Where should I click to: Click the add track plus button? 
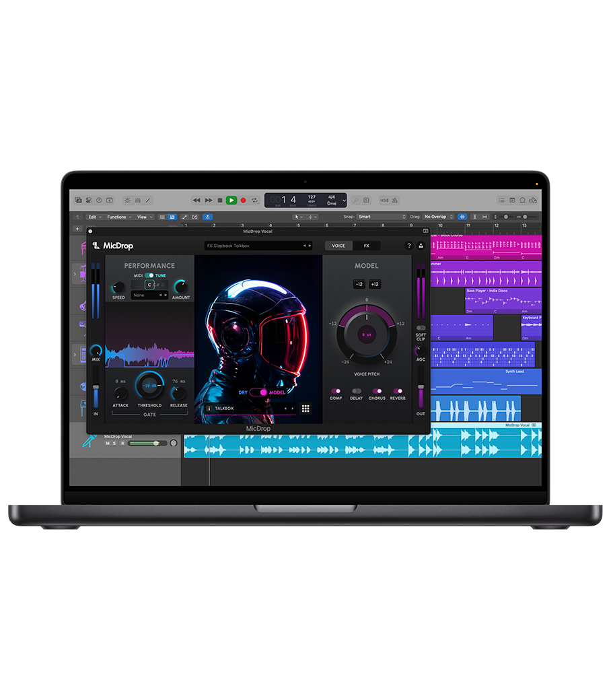(77, 229)
